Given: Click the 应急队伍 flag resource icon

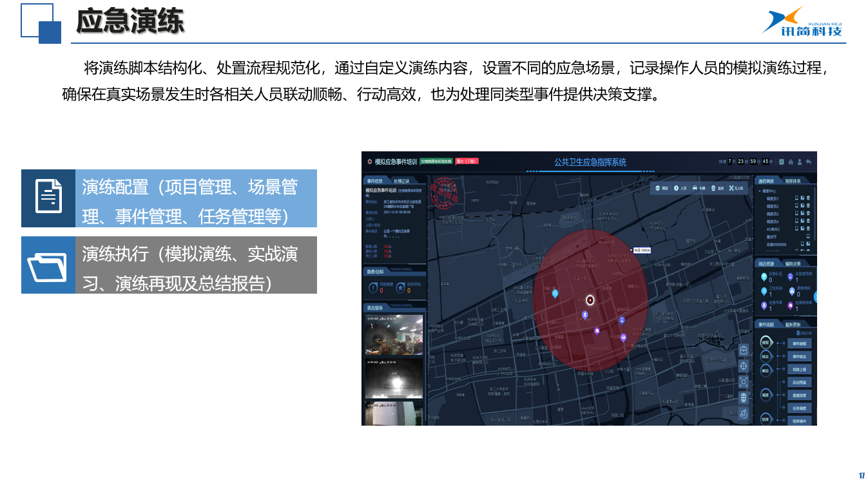Looking at the screenshot, I should tap(764, 277).
